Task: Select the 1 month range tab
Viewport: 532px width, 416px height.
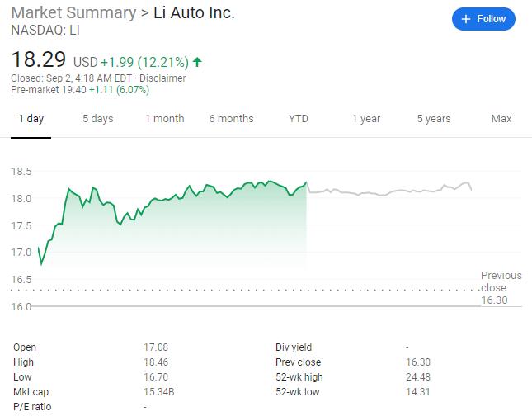Action: pyautogui.click(x=164, y=119)
